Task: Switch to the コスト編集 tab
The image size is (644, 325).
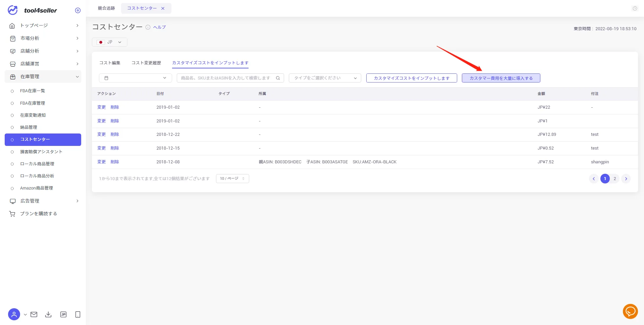Action: (110, 63)
